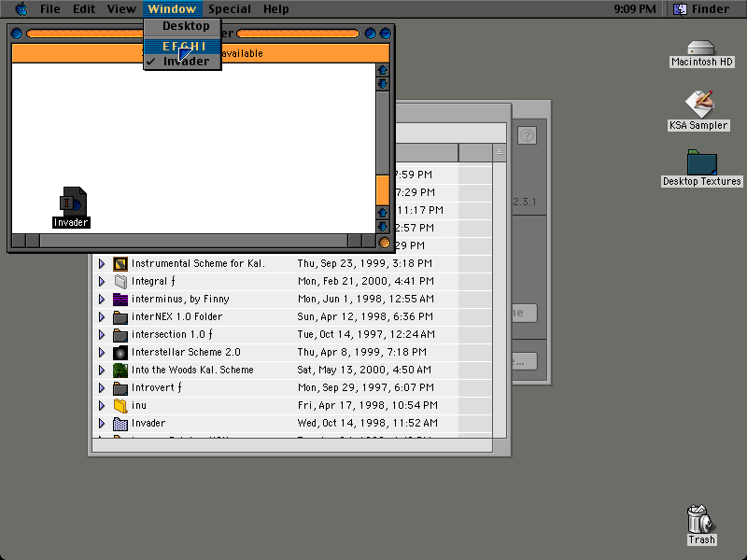Expand the Into the Woods Kal. Scheme row

pos(102,370)
